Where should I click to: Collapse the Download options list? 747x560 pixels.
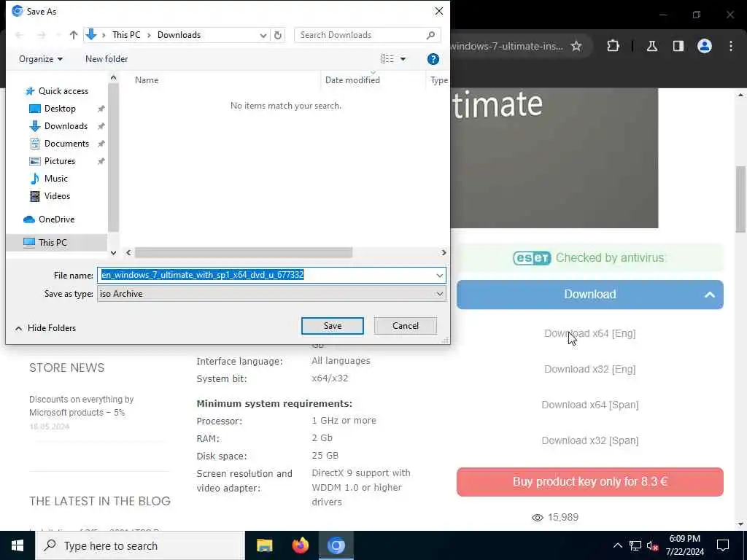(x=709, y=295)
